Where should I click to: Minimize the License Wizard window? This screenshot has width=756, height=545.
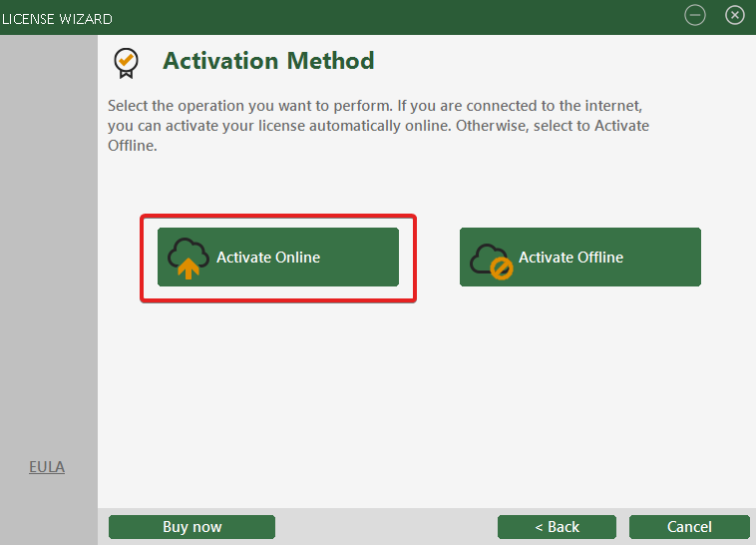pyautogui.click(x=695, y=15)
